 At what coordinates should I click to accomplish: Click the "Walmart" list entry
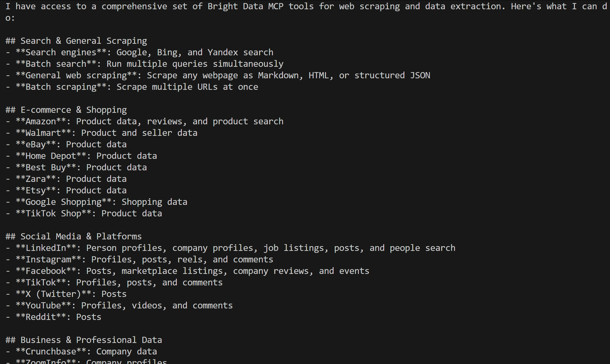click(43, 133)
